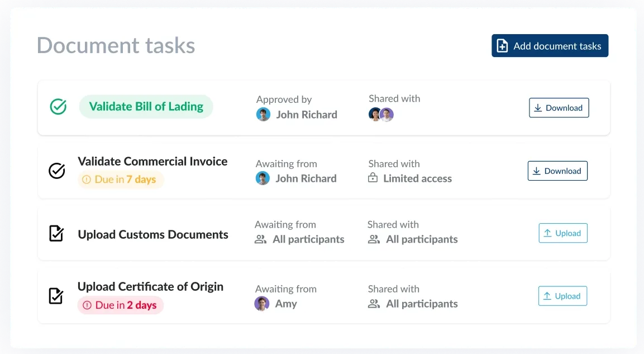
Task: Click the participants icon under Awaiting from for Customs Documents
Action: (260, 239)
